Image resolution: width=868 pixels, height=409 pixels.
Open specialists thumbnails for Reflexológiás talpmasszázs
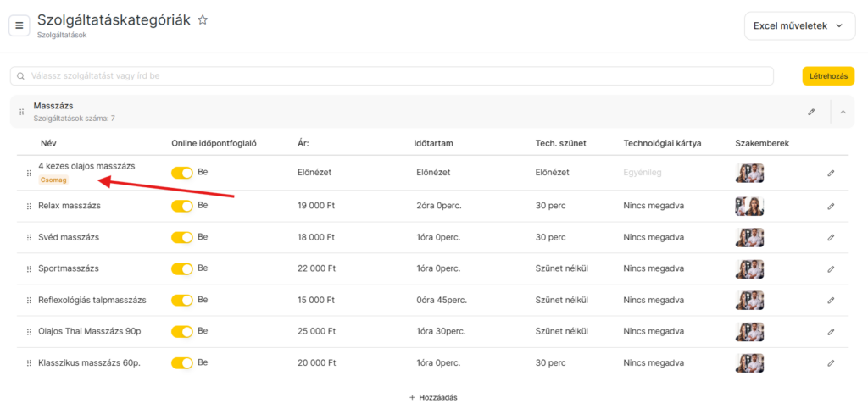pyautogui.click(x=749, y=300)
